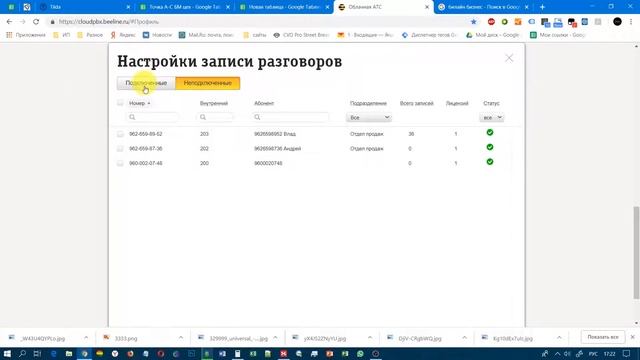Open the Windows Start menu

[x=7, y=353]
